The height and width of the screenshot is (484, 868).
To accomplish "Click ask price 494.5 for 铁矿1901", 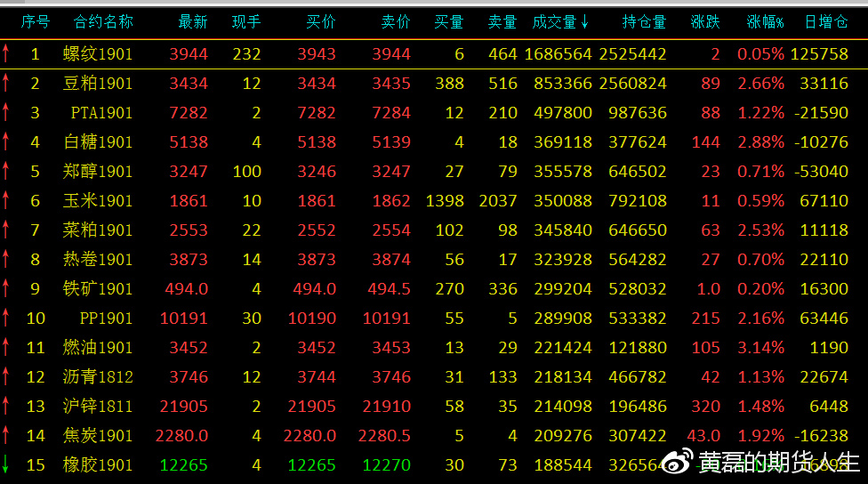I will pos(390,289).
